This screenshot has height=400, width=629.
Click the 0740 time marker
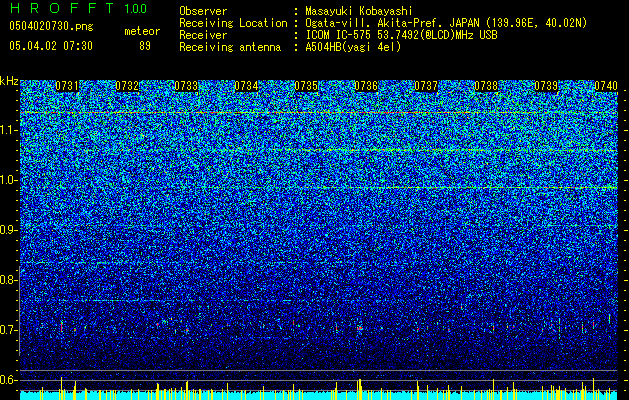pyautogui.click(x=606, y=86)
